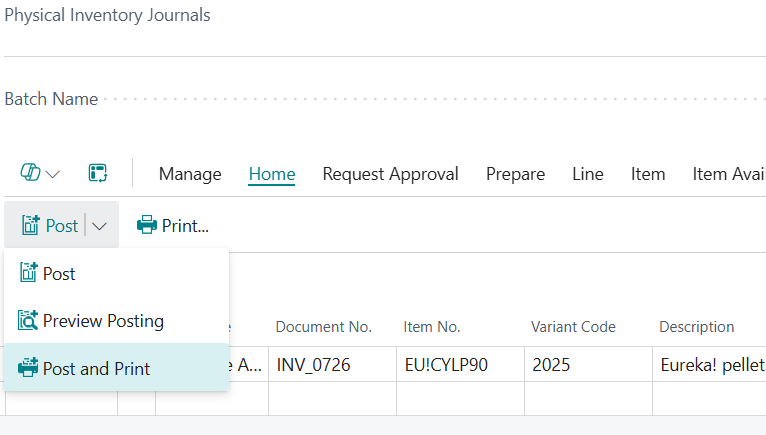The width and height of the screenshot is (766, 435).
Task: Open the Manage tab
Action: [190, 174]
